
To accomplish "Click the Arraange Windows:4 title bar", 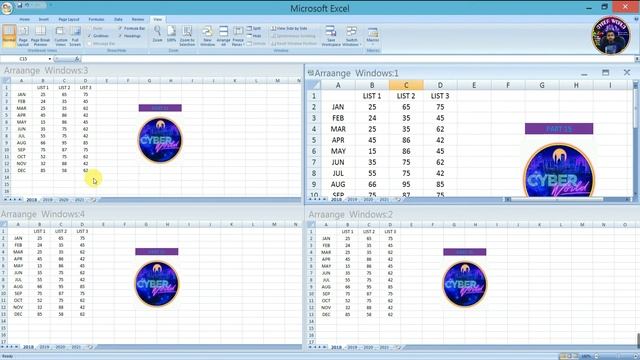I will pyautogui.click(x=151, y=214).
